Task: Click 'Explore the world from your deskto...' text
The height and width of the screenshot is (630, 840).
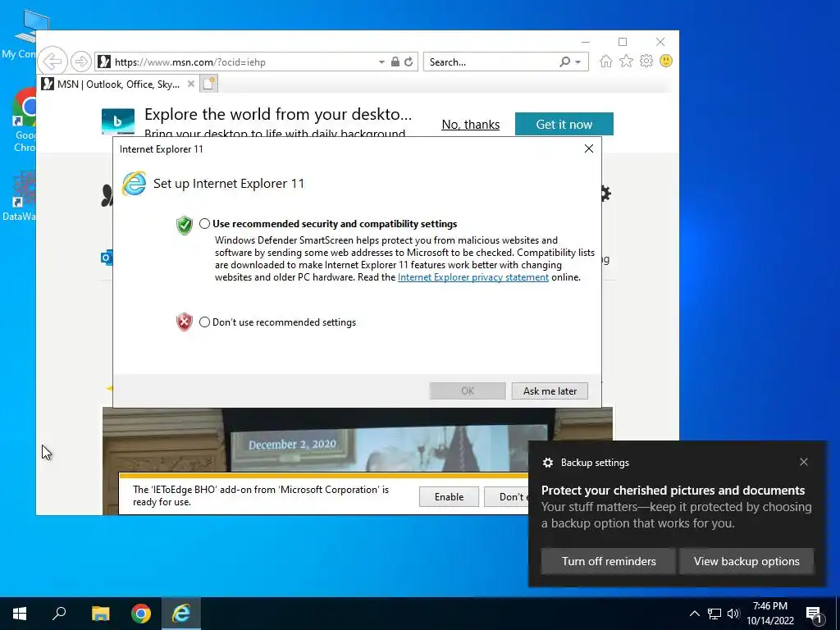Action: [x=278, y=114]
